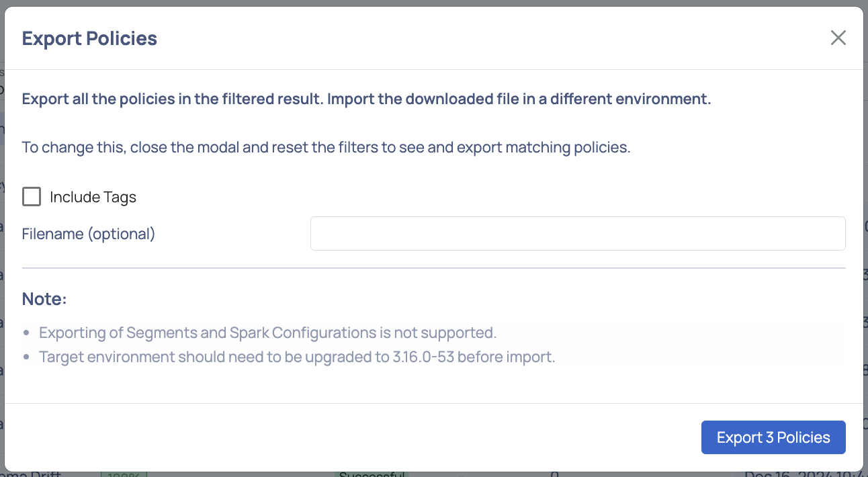
Task: Click the reset filters instruction text
Action: (x=326, y=148)
